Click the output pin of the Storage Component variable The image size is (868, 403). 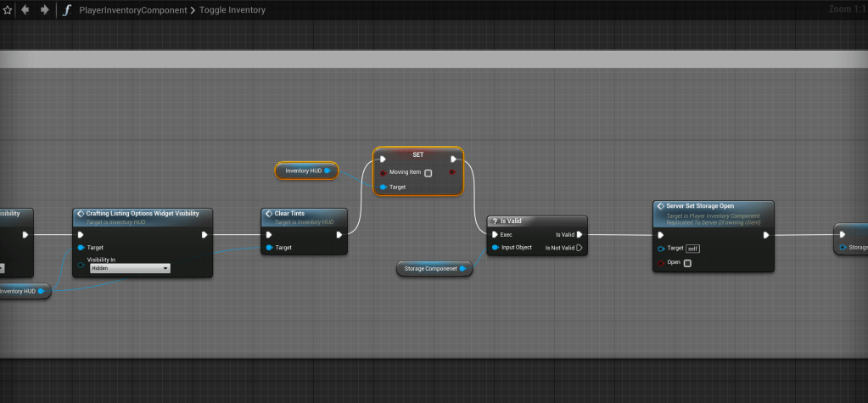462,268
